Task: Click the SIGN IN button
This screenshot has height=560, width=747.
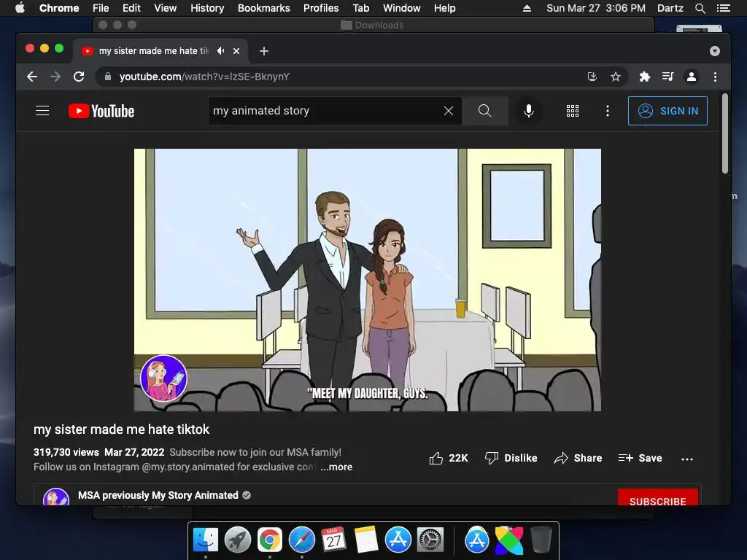Action: [x=667, y=111]
